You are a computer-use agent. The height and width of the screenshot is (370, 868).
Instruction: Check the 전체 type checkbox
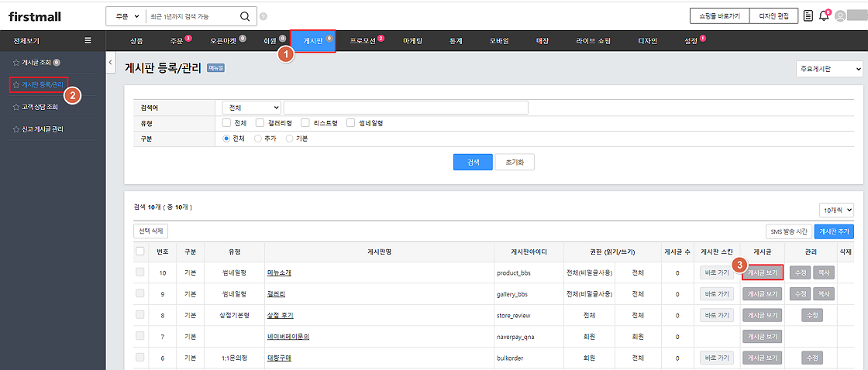tap(226, 123)
